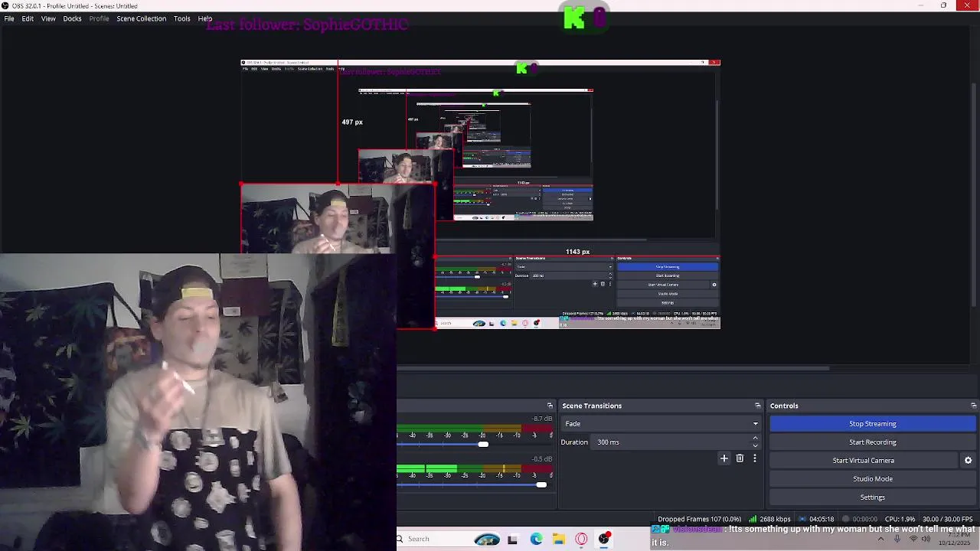Click the 30.00 / 30.00 FPS status
980x551 pixels.
click(948, 519)
